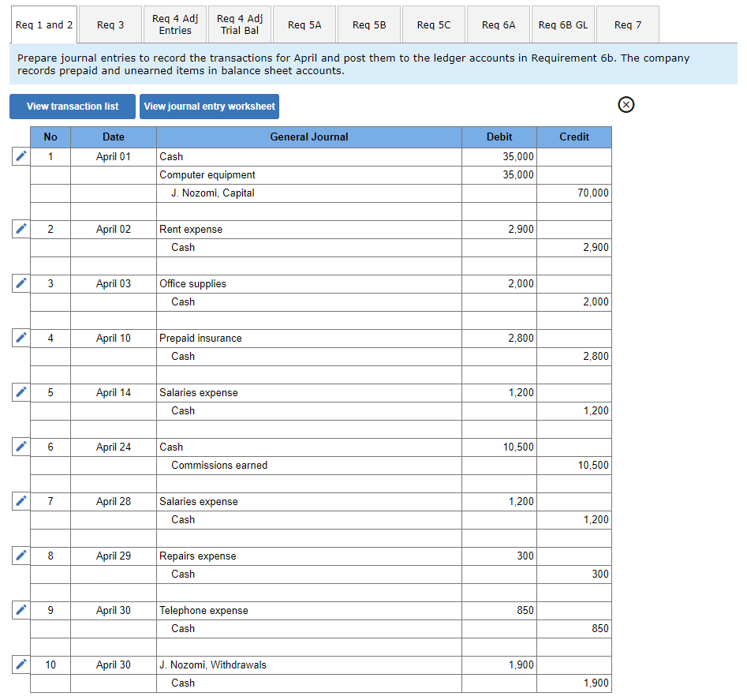The width and height of the screenshot is (747, 700).
Task: Click the 300 debit amount
Action: click(499, 556)
